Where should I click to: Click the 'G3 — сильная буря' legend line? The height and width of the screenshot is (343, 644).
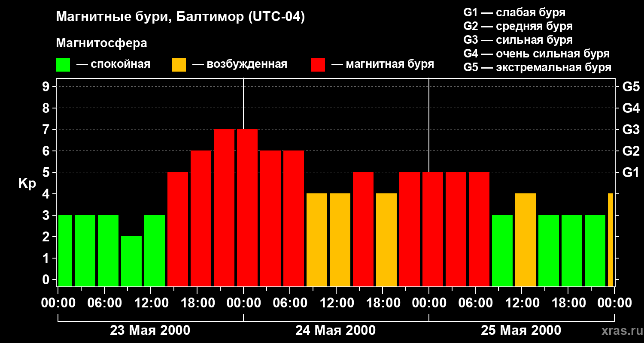[x=518, y=40]
